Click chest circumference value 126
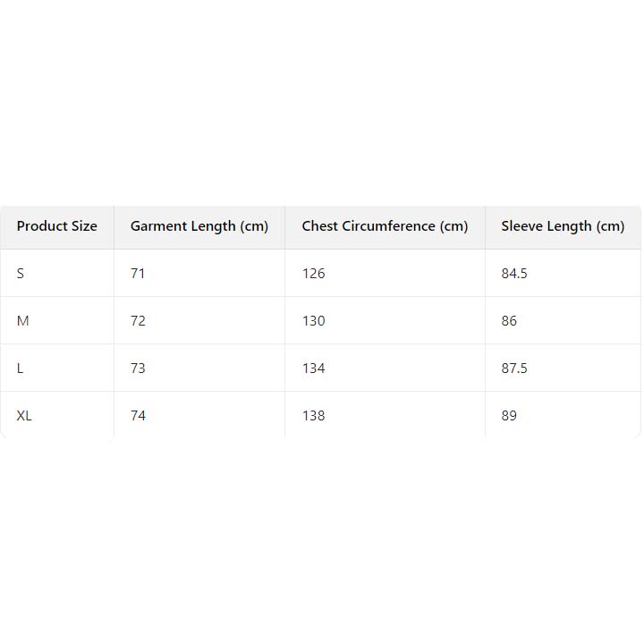 point(313,274)
